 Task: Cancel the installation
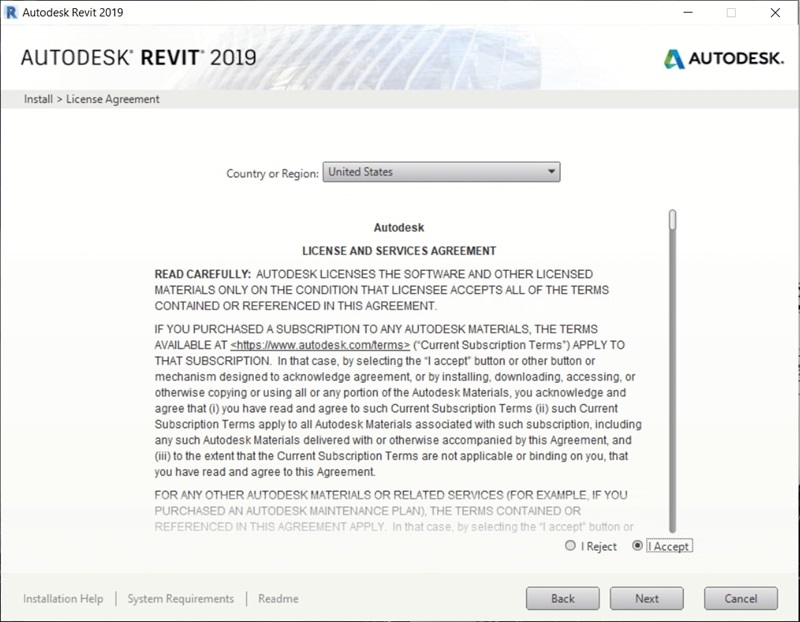[740, 598]
